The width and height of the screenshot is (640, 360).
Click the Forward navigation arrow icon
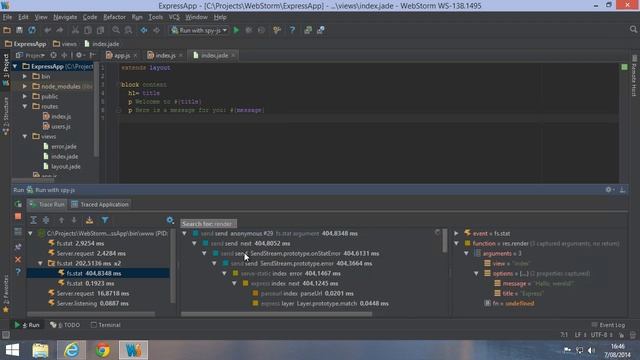(x=156, y=30)
